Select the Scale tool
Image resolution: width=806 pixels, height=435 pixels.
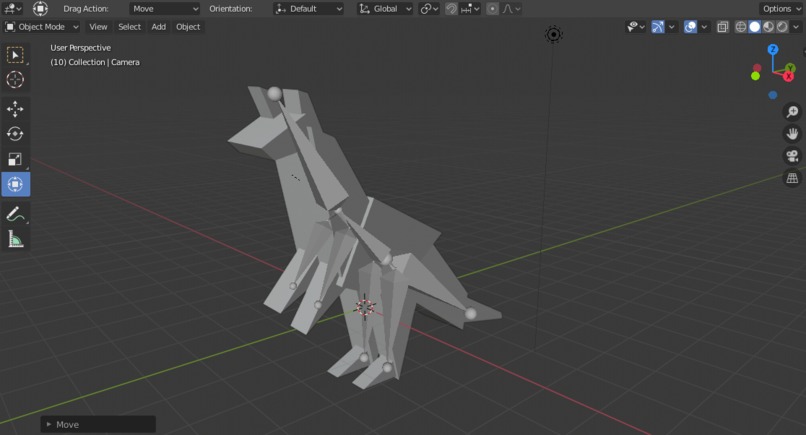tap(15, 159)
